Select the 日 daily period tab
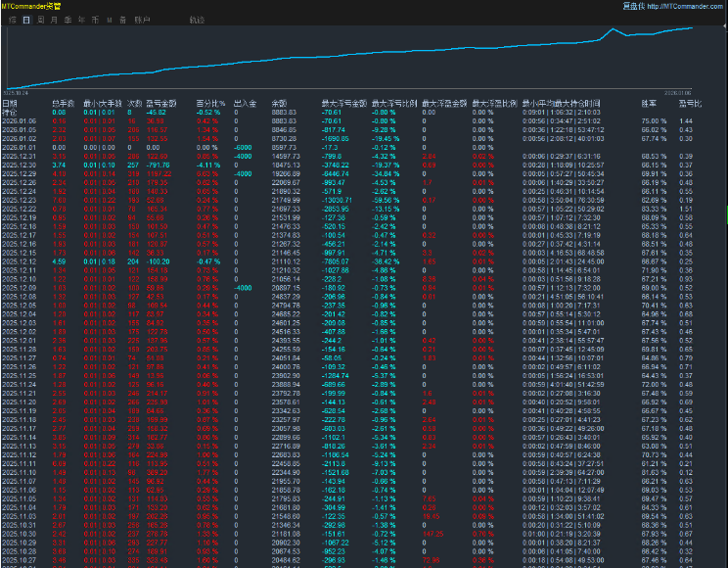The image size is (728, 568). click(x=26, y=20)
